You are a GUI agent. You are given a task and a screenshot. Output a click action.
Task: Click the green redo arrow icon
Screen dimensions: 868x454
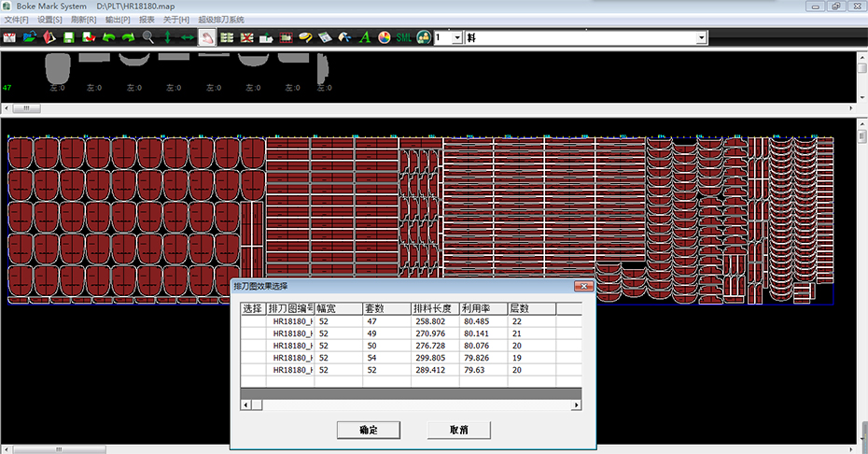[x=128, y=37]
